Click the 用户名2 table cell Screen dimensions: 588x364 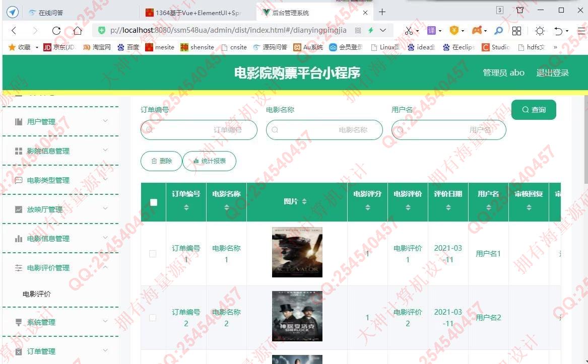[x=488, y=318]
